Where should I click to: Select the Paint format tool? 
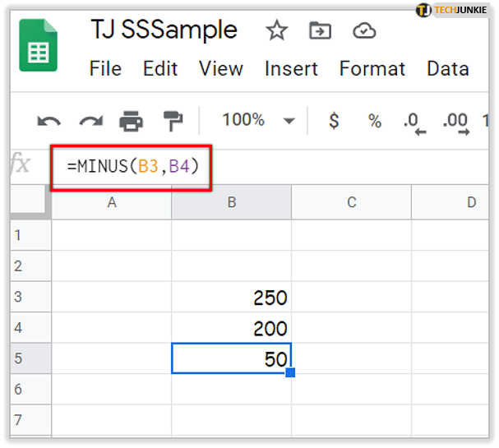173,122
